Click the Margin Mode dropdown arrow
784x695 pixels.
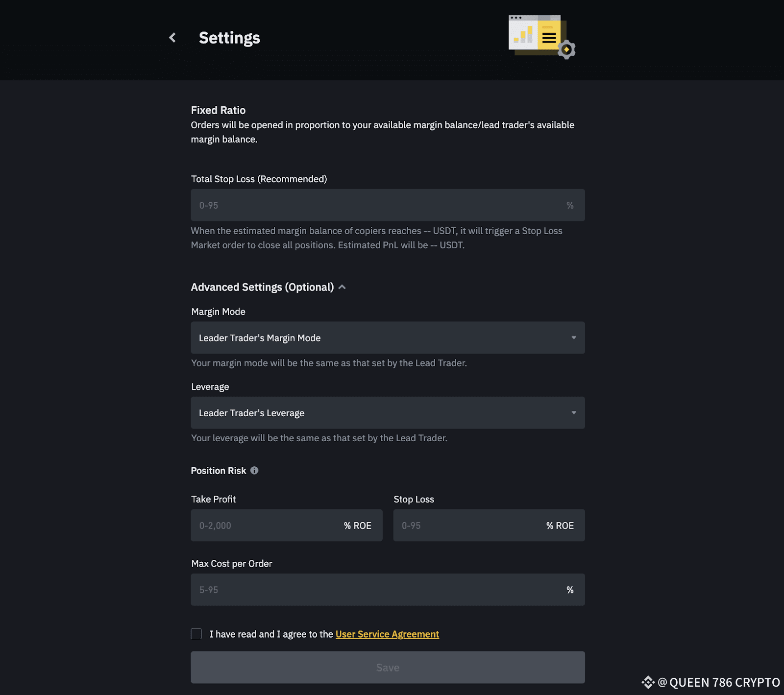573,337
